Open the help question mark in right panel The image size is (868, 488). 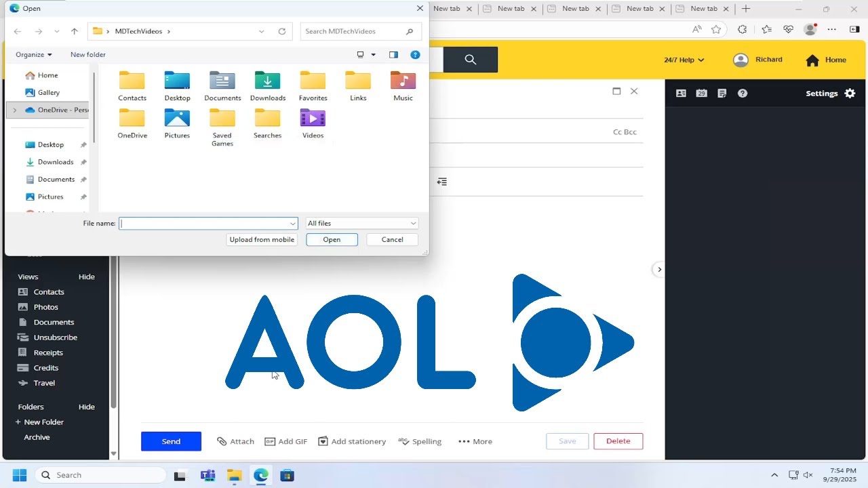point(743,94)
